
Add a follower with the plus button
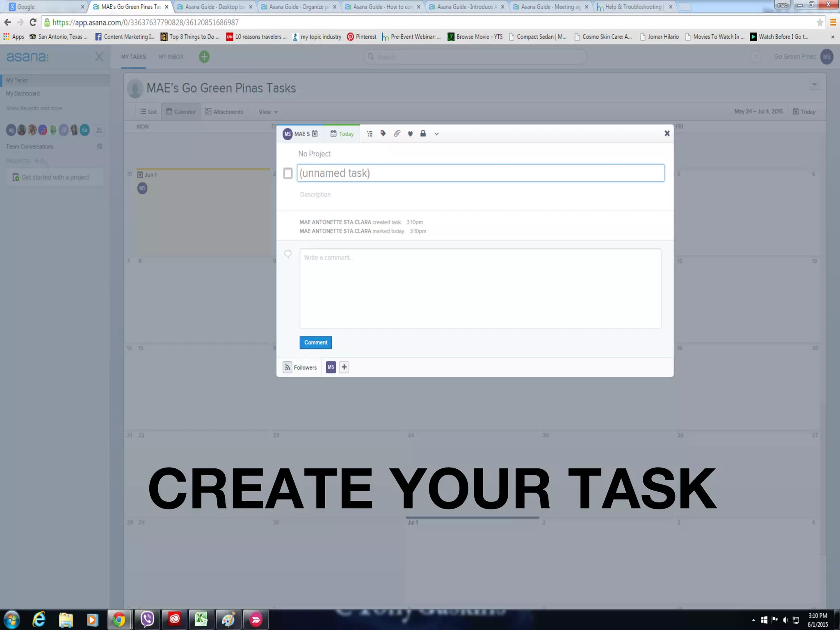(x=344, y=367)
